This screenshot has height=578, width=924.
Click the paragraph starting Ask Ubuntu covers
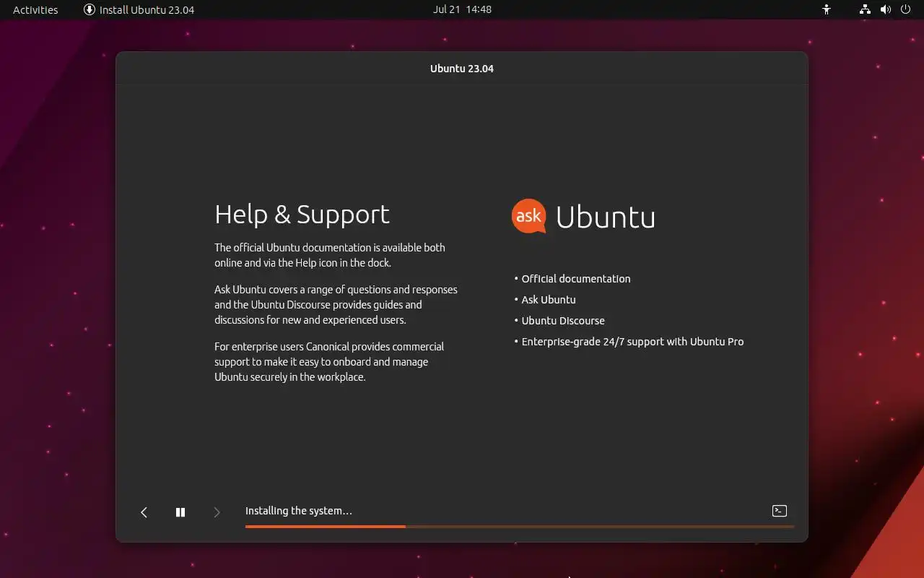(336, 305)
